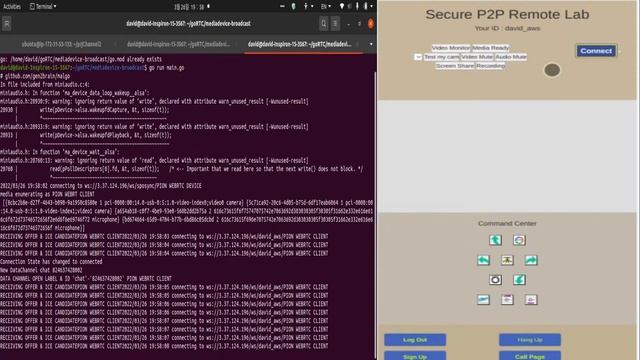Click the 'Your ID : david_aws' text

507,28
